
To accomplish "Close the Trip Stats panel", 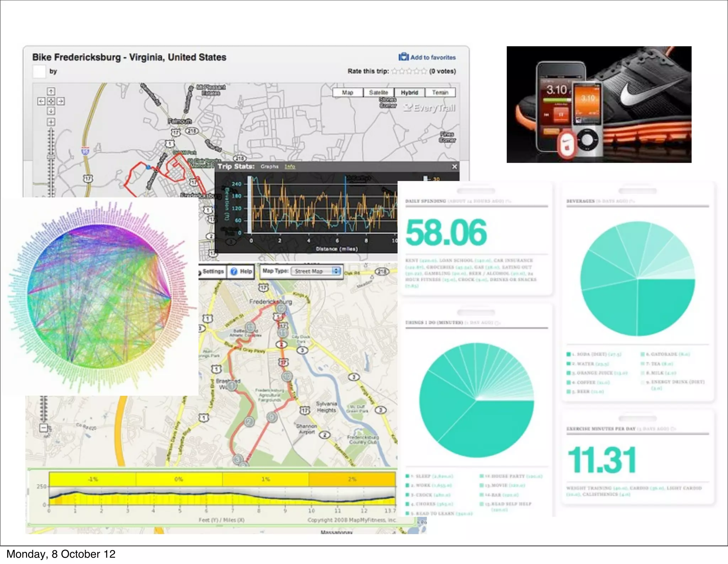I will coord(454,167).
